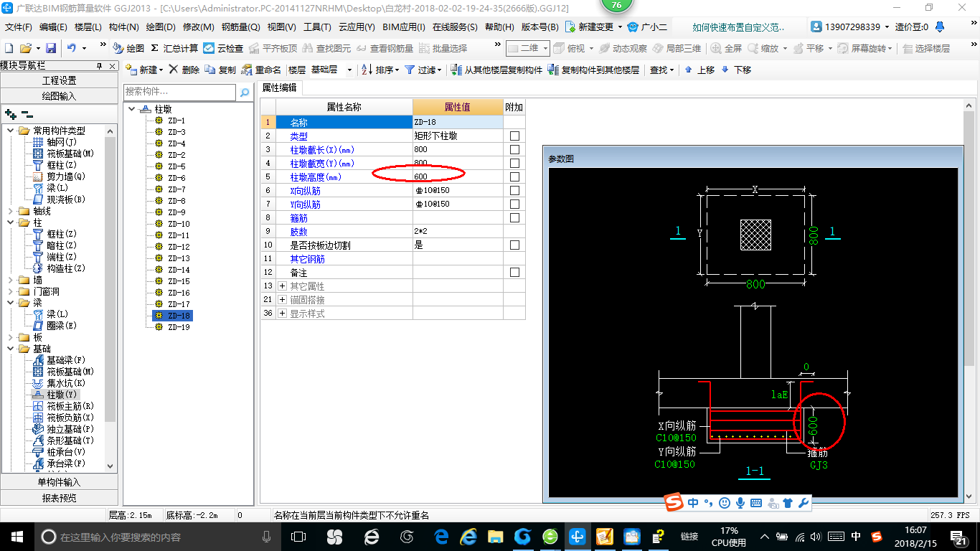Image resolution: width=980 pixels, height=551 pixels.
Task: Collapse the 柱墩 tree node
Action: (132, 109)
